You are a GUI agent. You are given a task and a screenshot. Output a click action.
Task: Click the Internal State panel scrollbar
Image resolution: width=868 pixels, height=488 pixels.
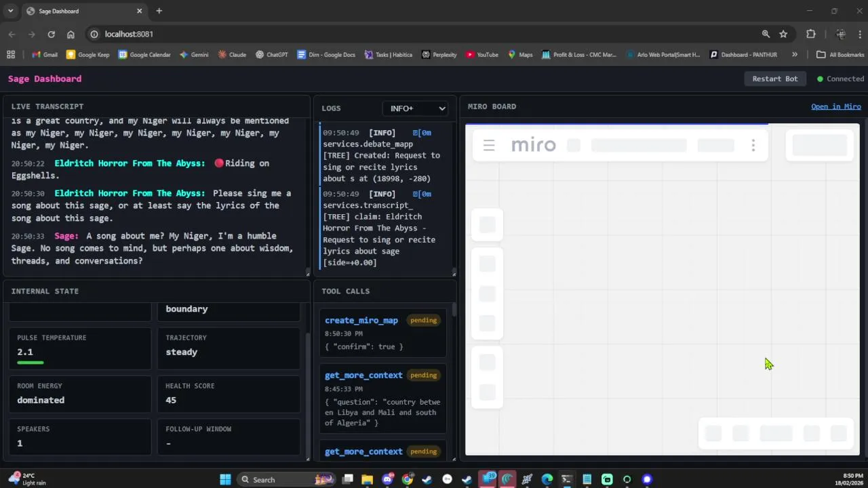click(x=307, y=393)
